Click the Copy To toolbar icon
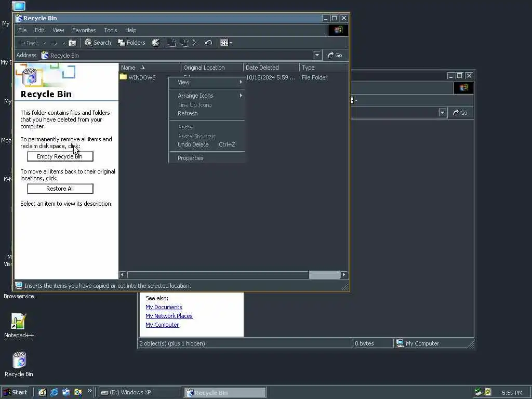The width and height of the screenshot is (532, 399). (x=184, y=43)
